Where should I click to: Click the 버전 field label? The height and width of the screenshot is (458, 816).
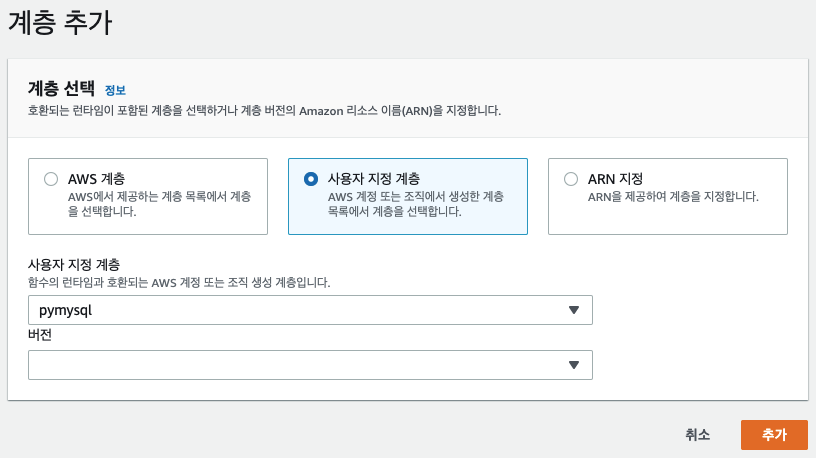pyautogui.click(x=40, y=335)
